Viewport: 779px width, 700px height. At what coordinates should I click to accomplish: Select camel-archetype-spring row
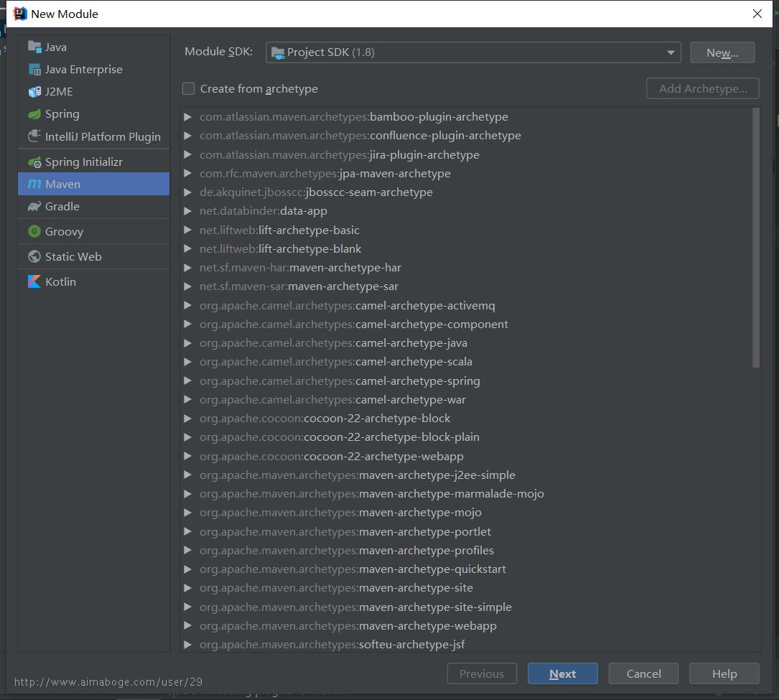[x=465, y=381]
